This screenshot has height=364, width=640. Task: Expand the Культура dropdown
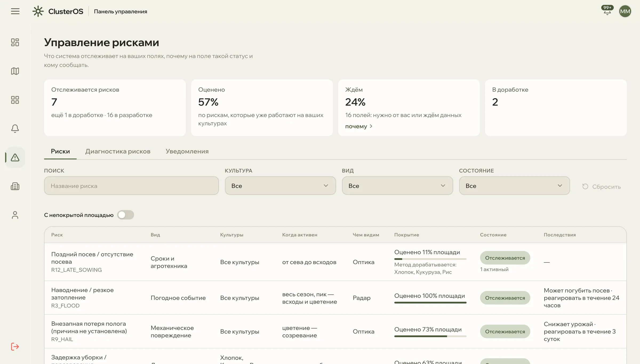(x=280, y=186)
